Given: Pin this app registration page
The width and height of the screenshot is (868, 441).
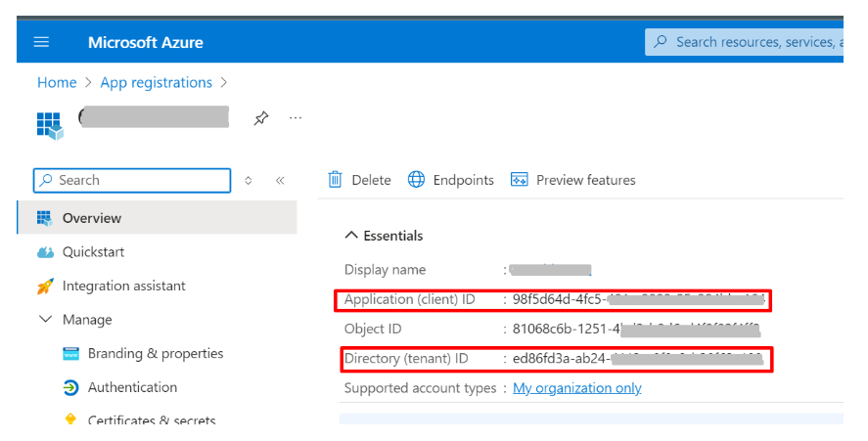Looking at the screenshot, I should 260,118.
